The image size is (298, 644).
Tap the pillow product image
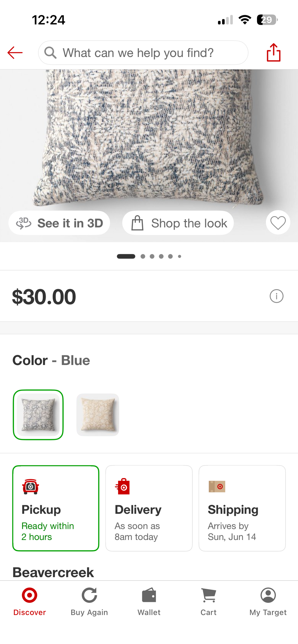(x=149, y=139)
